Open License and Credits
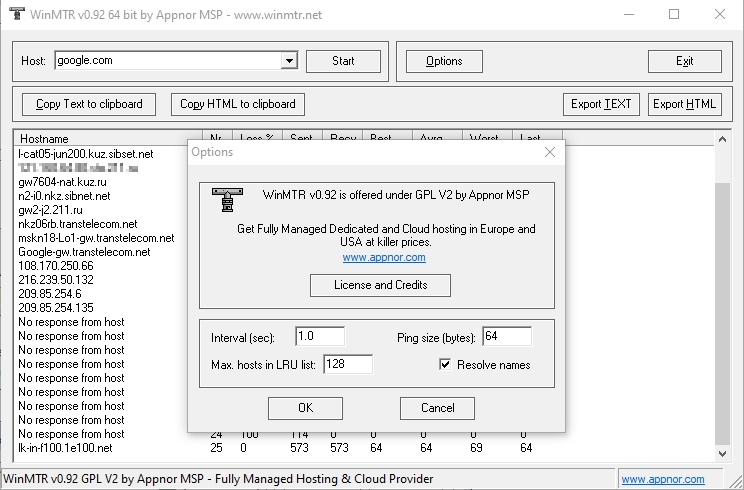 [x=381, y=285]
